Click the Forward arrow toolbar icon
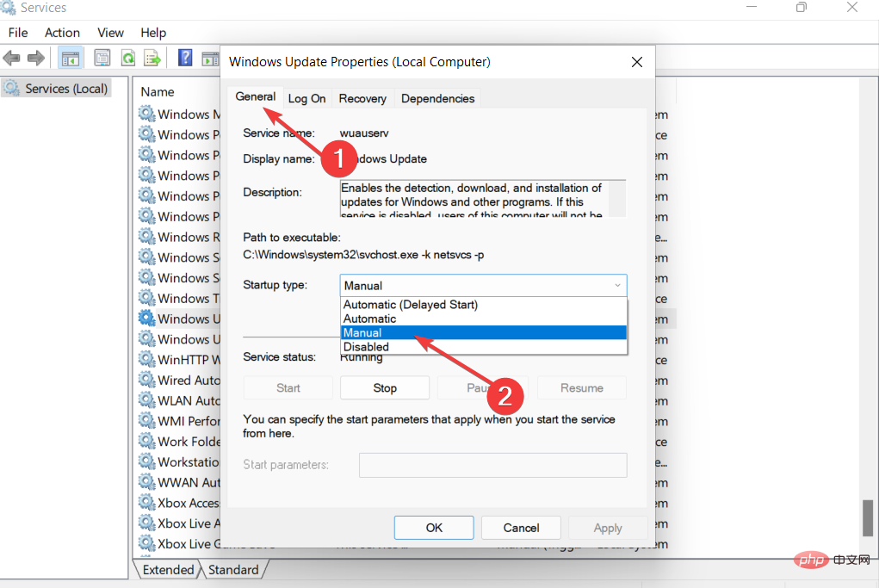Image resolution: width=879 pixels, height=588 pixels. [x=36, y=58]
